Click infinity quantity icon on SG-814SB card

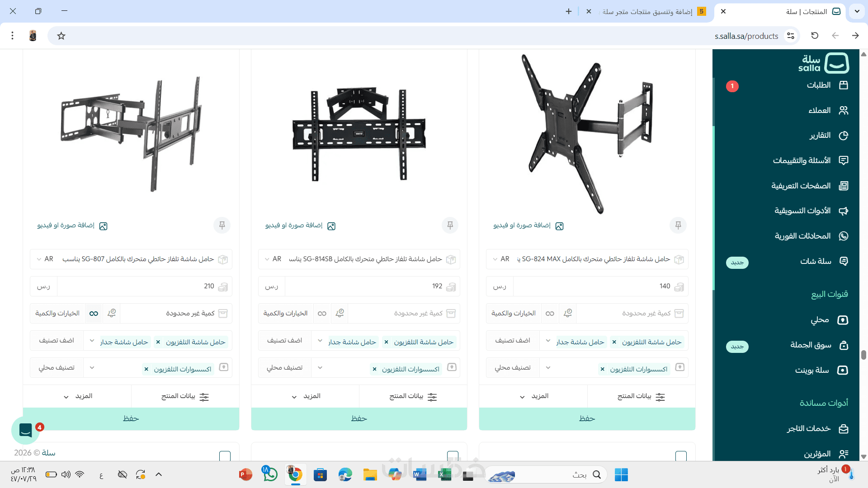322,313
